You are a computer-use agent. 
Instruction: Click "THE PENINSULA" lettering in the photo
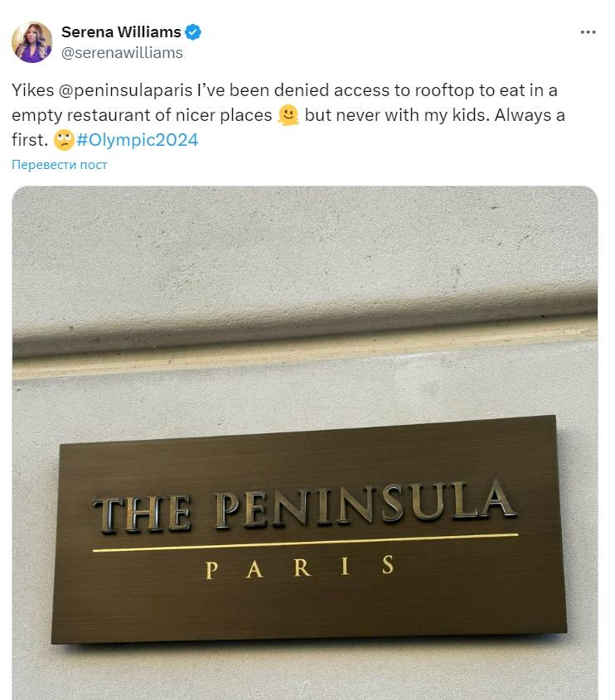pyautogui.click(x=303, y=505)
